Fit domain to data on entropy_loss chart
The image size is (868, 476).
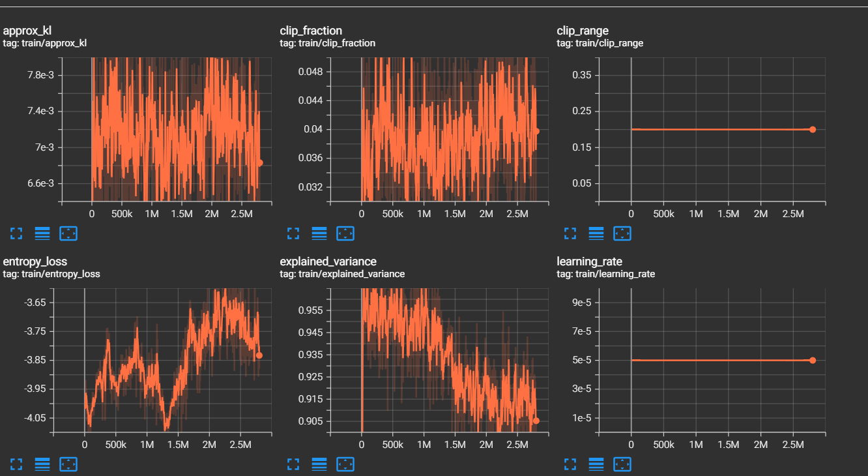coord(68,464)
